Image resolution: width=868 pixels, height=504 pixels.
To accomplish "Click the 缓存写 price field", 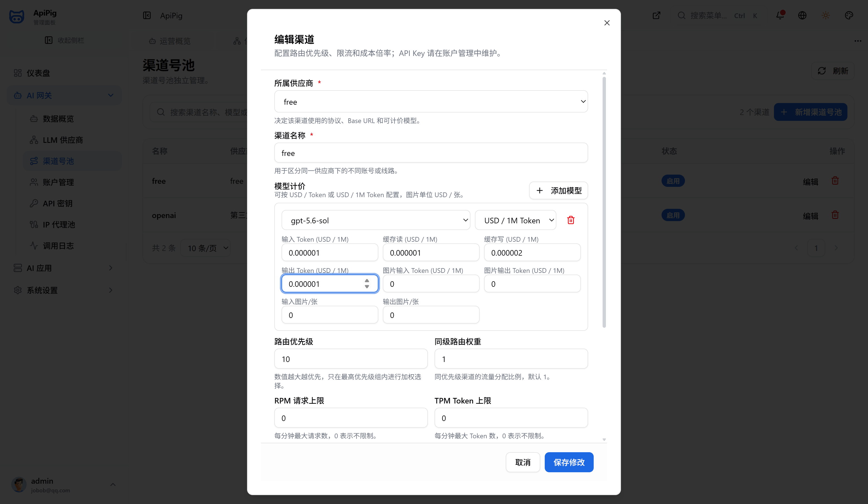I will (x=532, y=252).
